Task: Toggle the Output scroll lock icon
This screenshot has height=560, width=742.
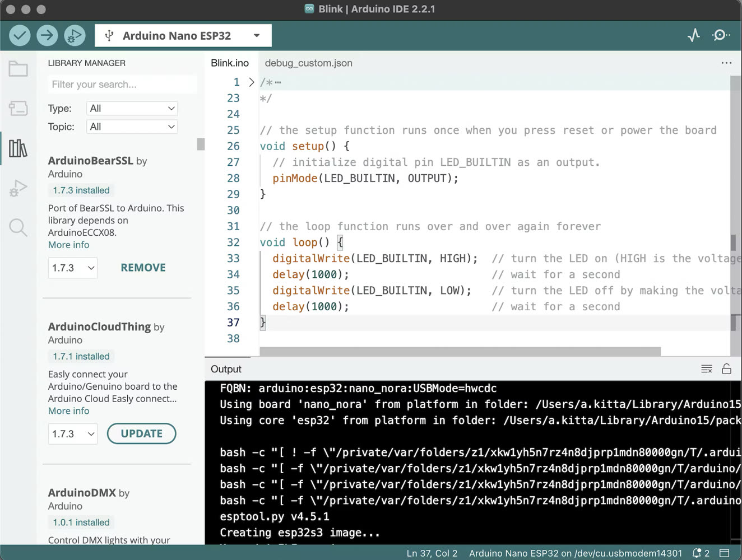Action: click(727, 368)
